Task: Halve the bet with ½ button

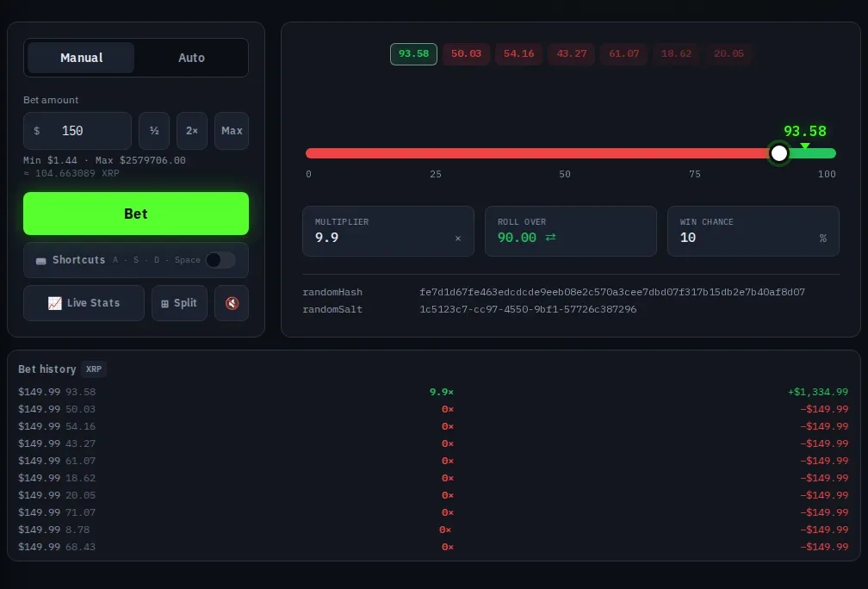Action: pyautogui.click(x=154, y=131)
